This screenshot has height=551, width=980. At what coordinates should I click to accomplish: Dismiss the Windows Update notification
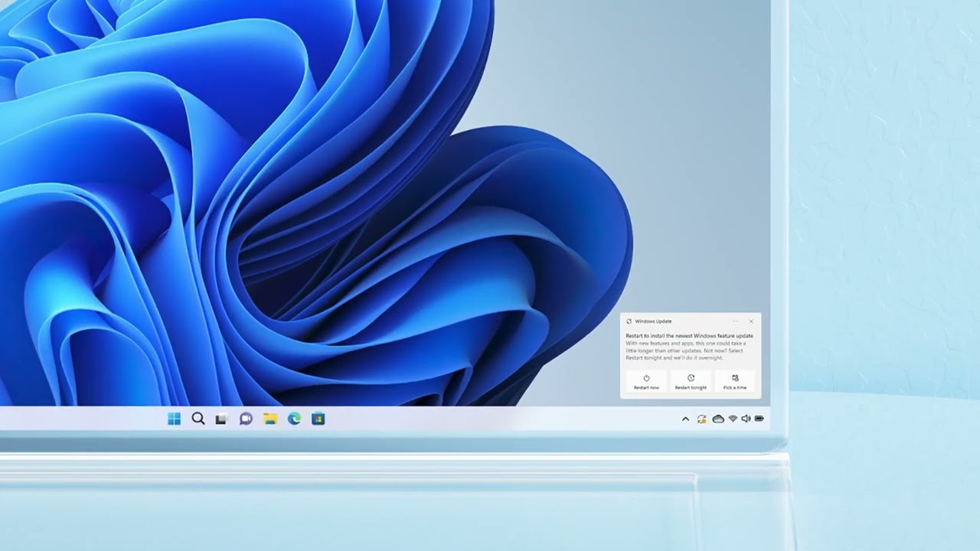click(x=751, y=321)
